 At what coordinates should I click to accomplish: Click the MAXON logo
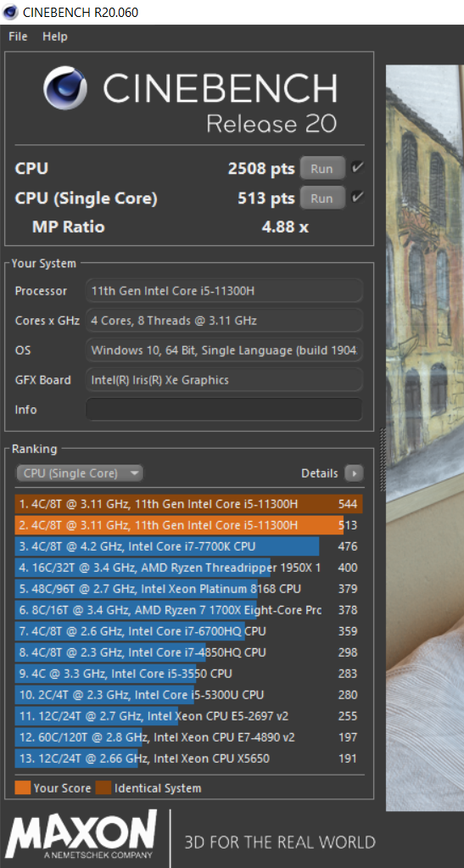click(81, 834)
